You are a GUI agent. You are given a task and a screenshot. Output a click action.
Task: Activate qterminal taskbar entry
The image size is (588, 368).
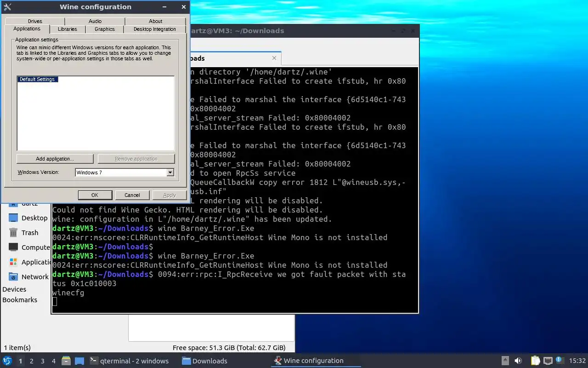pos(130,361)
